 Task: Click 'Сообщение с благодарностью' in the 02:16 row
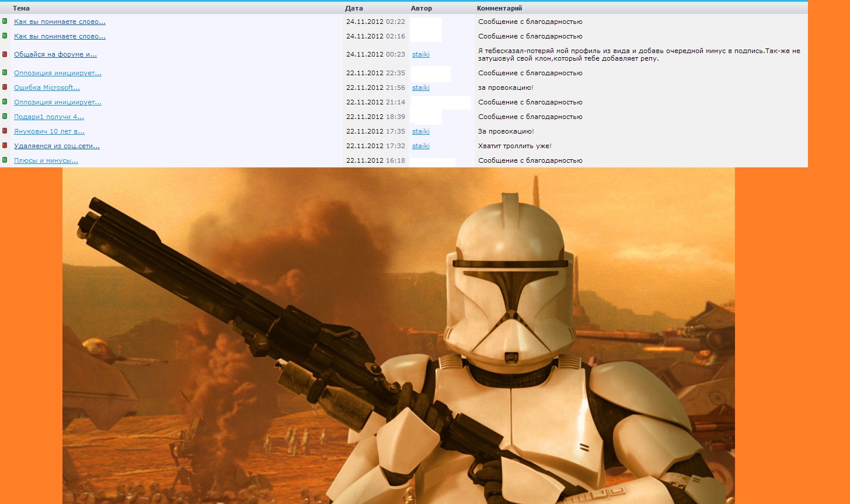(x=530, y=36)
